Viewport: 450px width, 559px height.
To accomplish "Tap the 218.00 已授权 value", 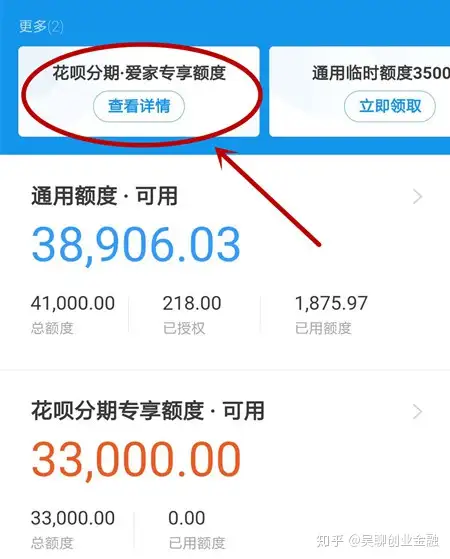I will 192,303.
